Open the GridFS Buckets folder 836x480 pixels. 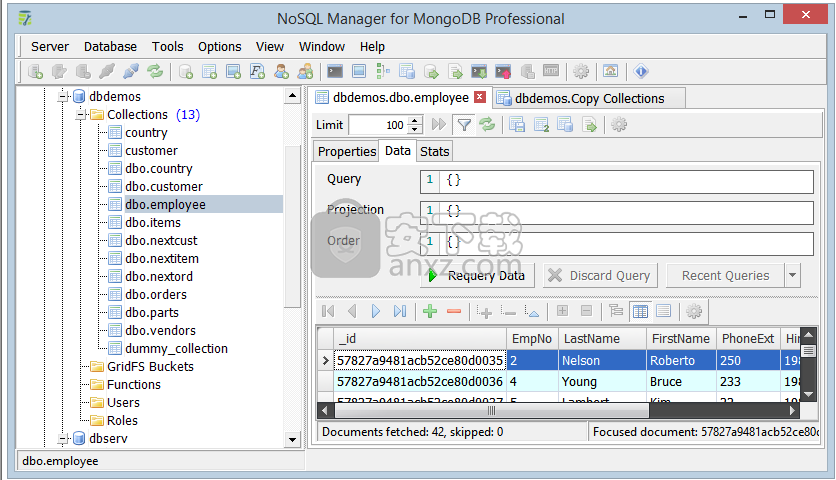150,366
